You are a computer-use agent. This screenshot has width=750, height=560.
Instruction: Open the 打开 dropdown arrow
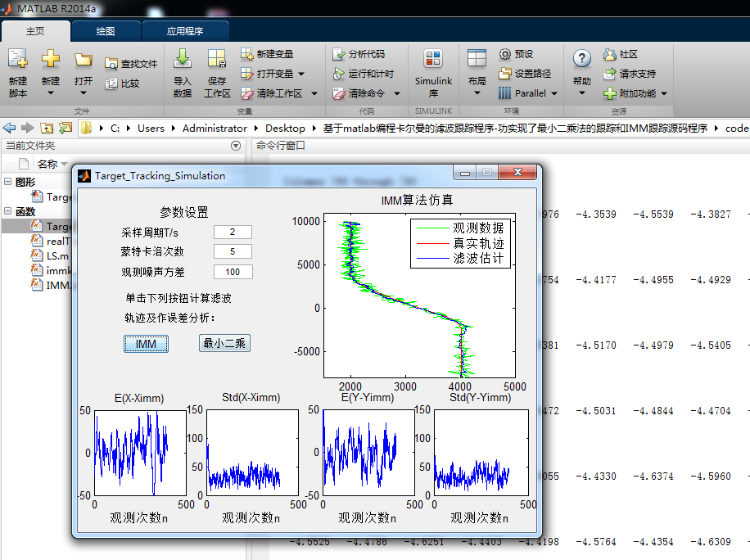84,93
